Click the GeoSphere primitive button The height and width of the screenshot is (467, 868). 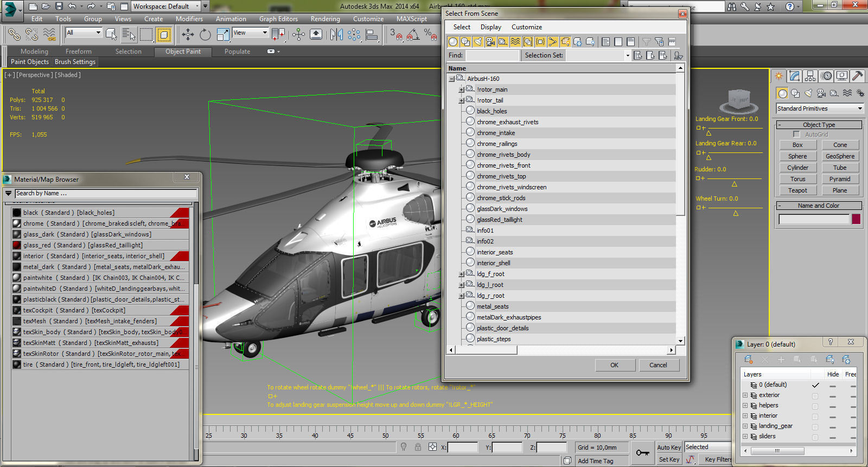(840, 156)
